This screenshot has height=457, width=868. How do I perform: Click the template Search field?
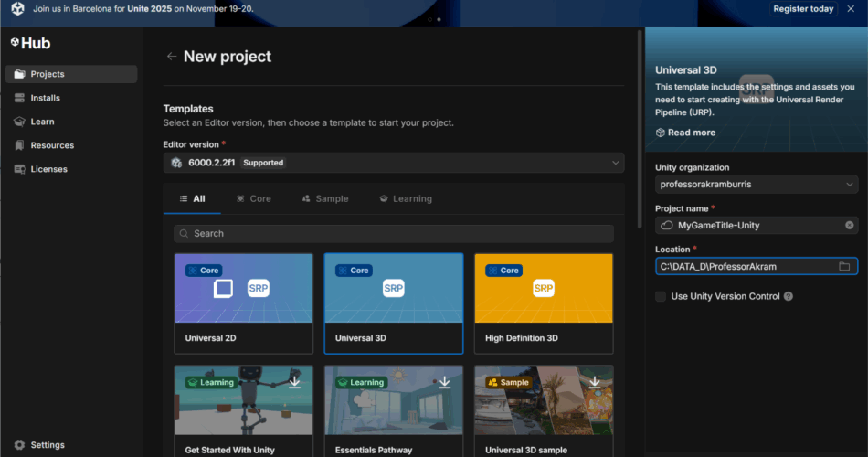(394, 234)
